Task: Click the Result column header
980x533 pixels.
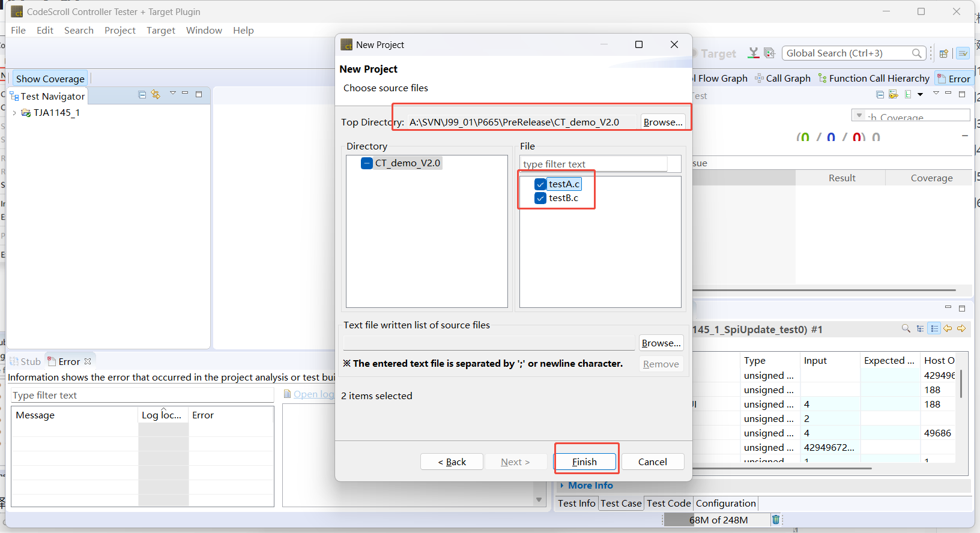Action: [x=841, y=178]
